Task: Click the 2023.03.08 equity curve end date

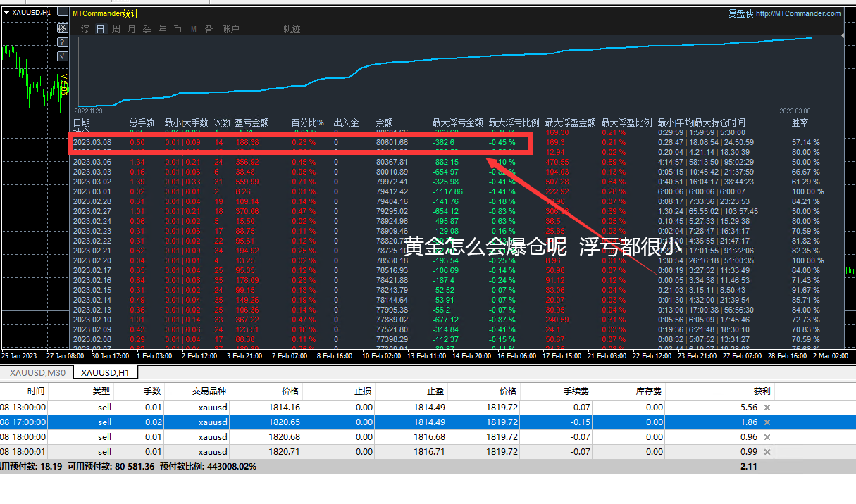Action: tap(795, 111)
